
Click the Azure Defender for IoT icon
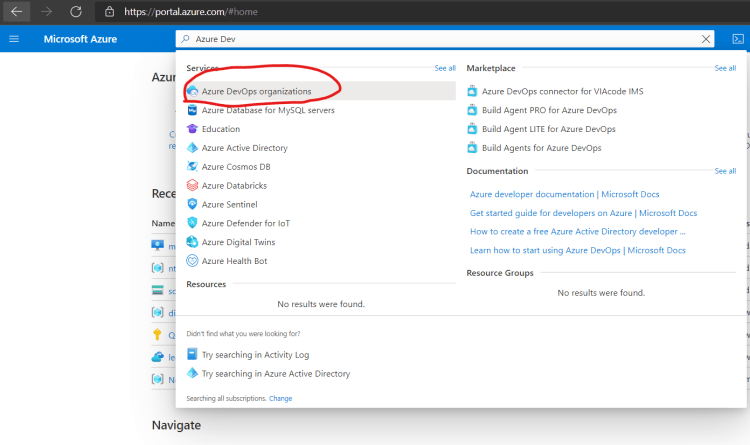[192, 223]
